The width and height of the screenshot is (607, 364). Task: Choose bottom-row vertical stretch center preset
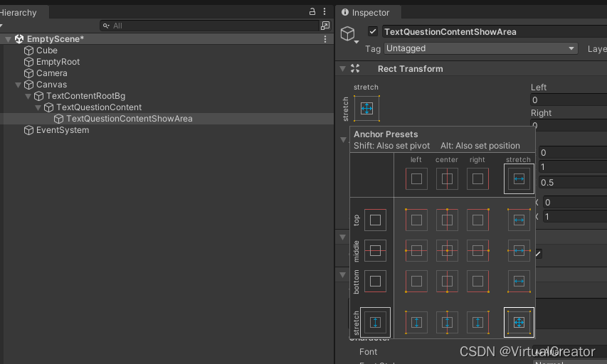point(447,323)
